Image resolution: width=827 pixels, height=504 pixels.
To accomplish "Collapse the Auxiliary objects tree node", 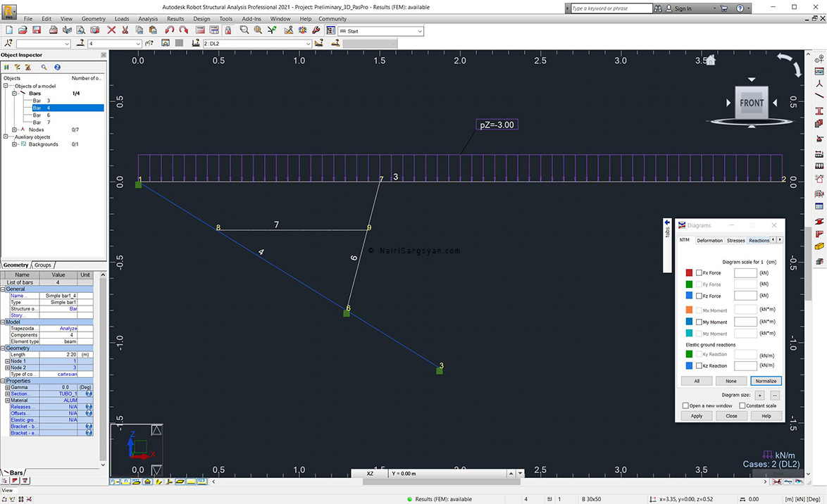I will [x=6, y=137].
